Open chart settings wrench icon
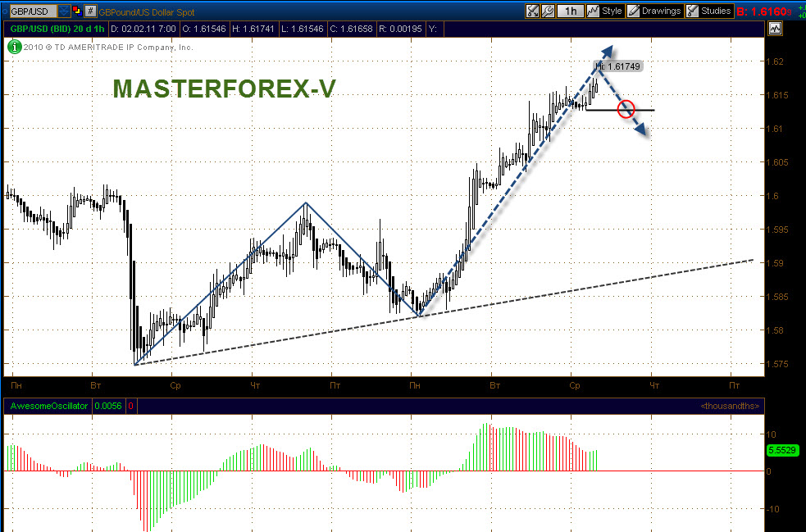 click(x=548, y=11)
